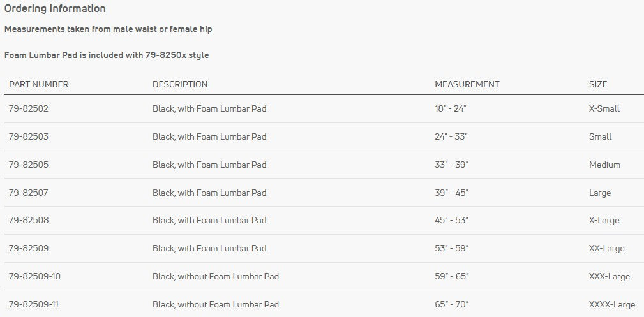Select part number 79-82507

pos(28,193)
